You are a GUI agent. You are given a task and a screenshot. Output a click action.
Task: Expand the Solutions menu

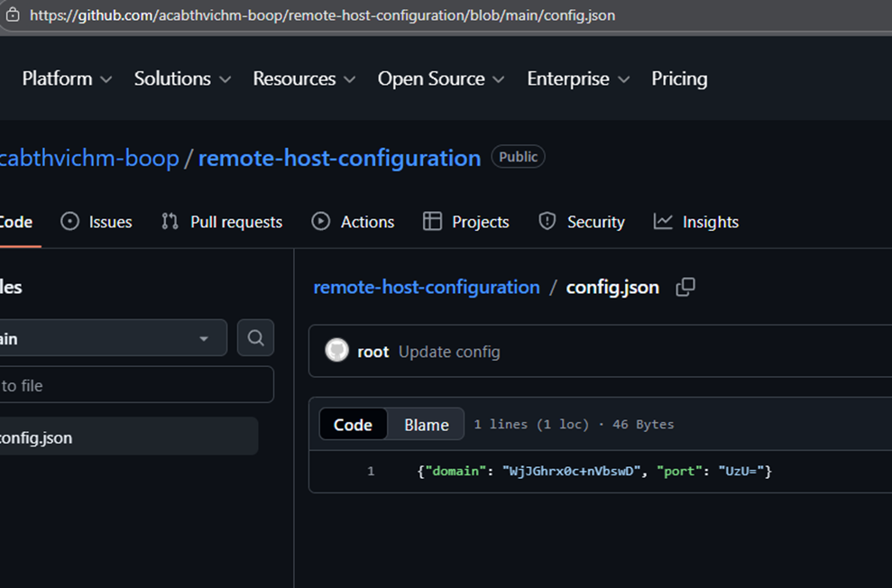[x=182, y=78]
